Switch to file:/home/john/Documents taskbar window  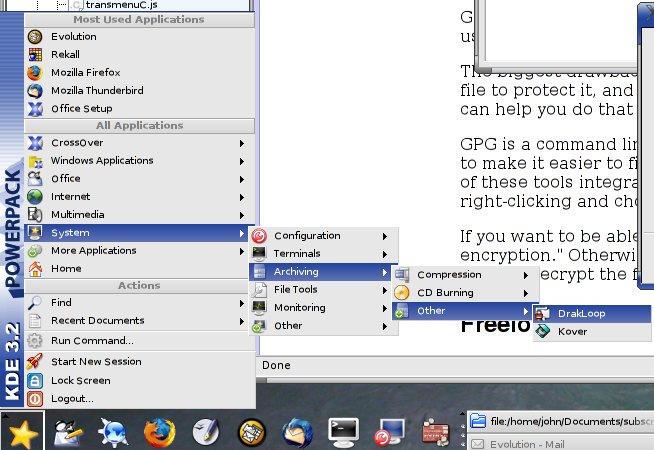[x=560, y=422]
